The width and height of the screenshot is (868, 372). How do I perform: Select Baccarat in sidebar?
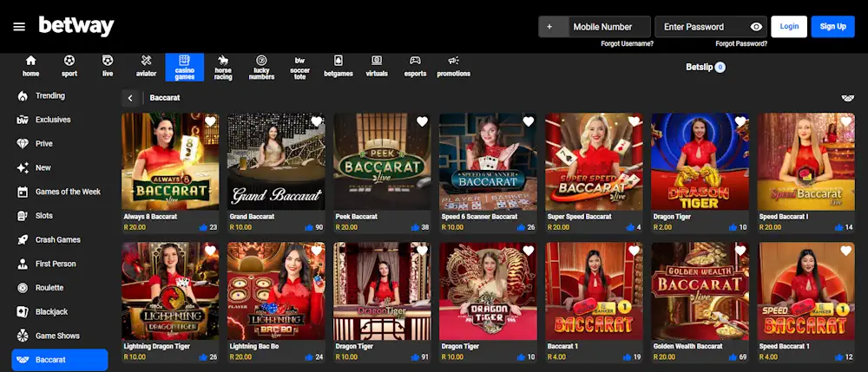pyautogui.click(x=60, y=360)
